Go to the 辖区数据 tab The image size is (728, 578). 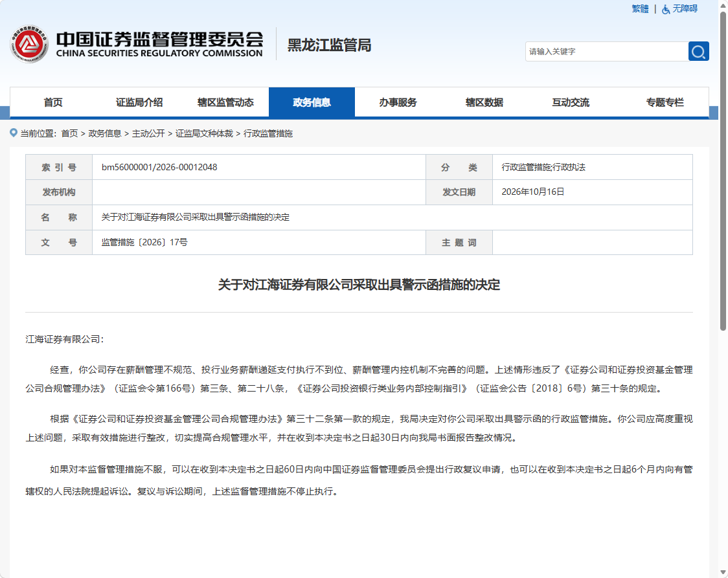click(484, 102)
